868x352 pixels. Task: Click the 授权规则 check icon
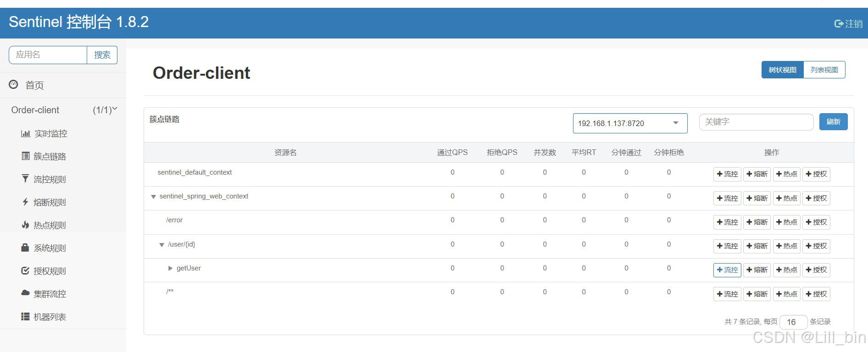tap(25, 270)
